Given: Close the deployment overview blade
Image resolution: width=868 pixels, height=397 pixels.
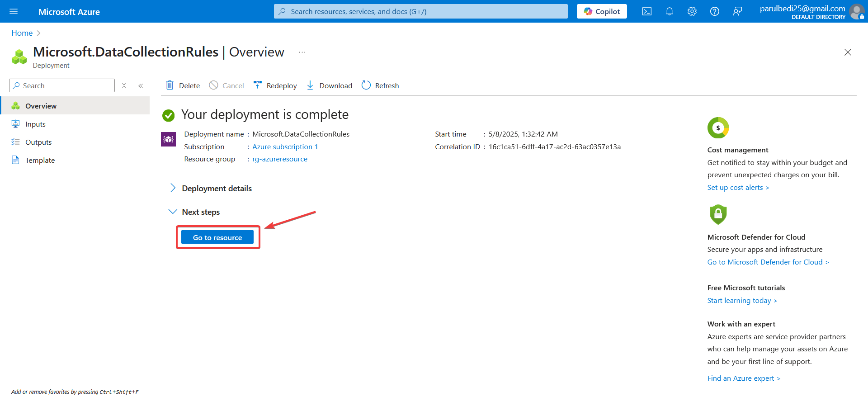Looking at the screenshot, I should click(x=848, y=52).
